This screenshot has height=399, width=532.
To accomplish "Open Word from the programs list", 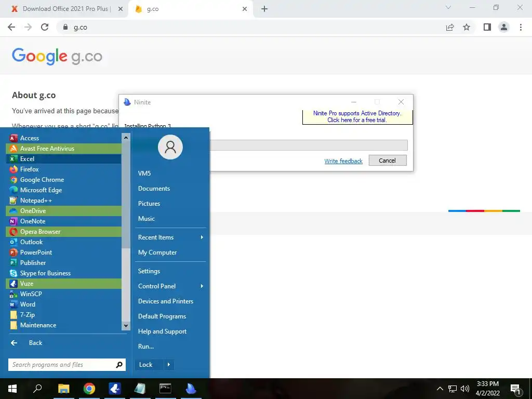I will click(63, 304).
